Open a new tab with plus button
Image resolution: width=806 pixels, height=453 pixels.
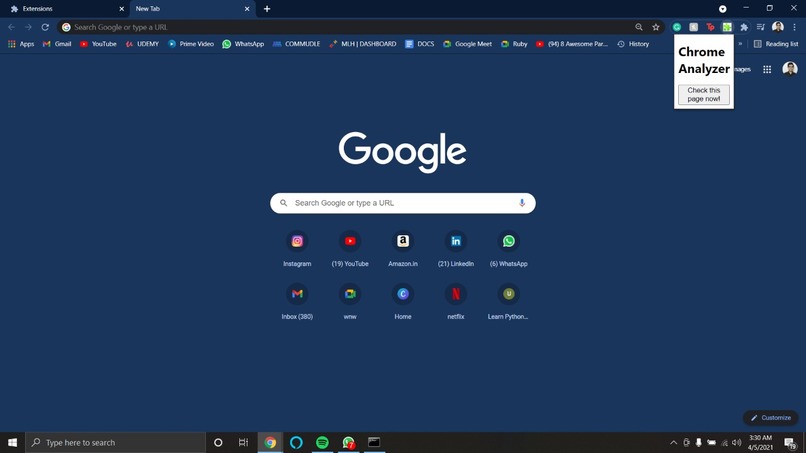point(267,9)
